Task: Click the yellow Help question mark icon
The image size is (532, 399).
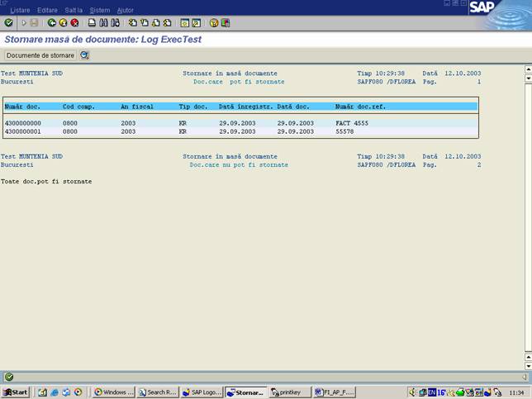Action: pos(214,23)
